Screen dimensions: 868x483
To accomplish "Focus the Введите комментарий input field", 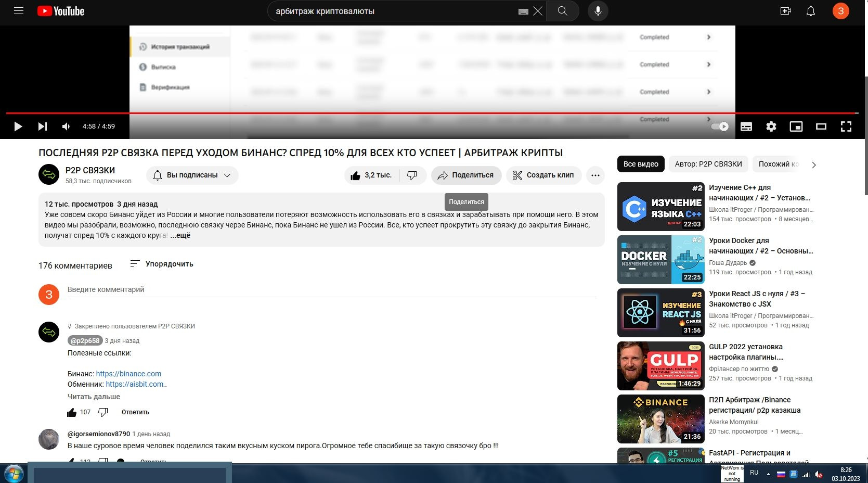I will coord(332,290).
